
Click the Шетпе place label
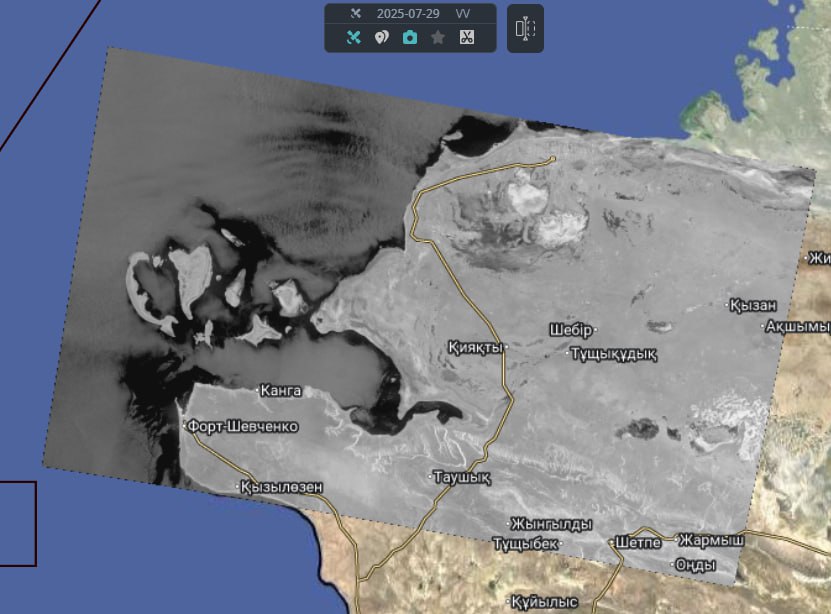click(638, 542)
